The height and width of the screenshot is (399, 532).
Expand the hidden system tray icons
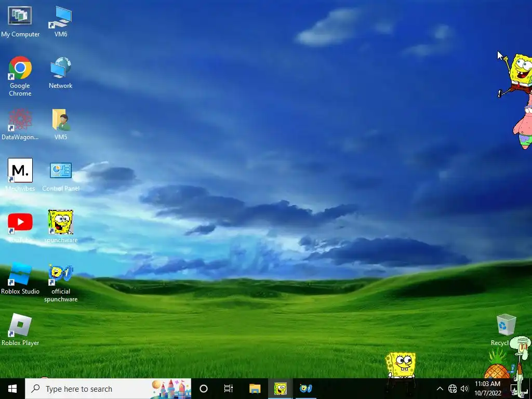click(440, 389)
